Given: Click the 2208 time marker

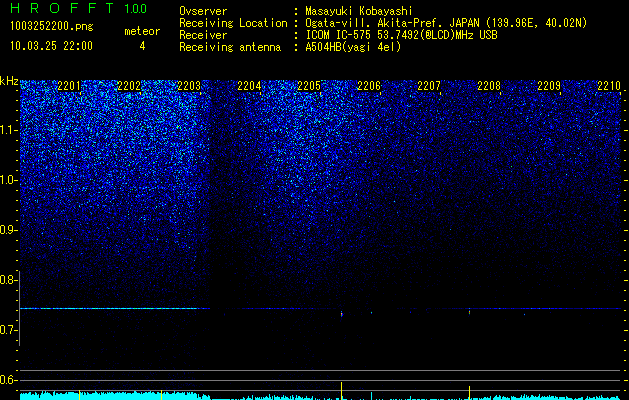Looking at the screenshot, I should (489, 85).
